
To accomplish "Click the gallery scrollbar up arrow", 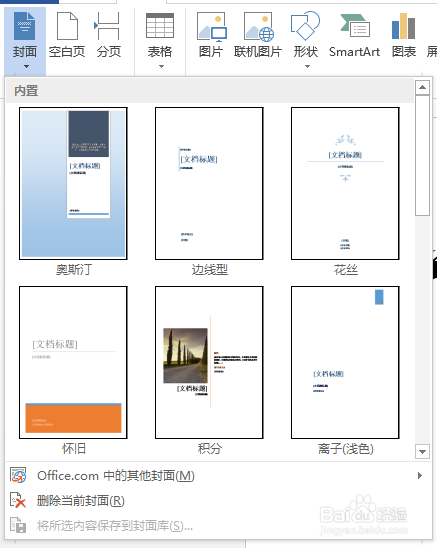I will [422, 87].
